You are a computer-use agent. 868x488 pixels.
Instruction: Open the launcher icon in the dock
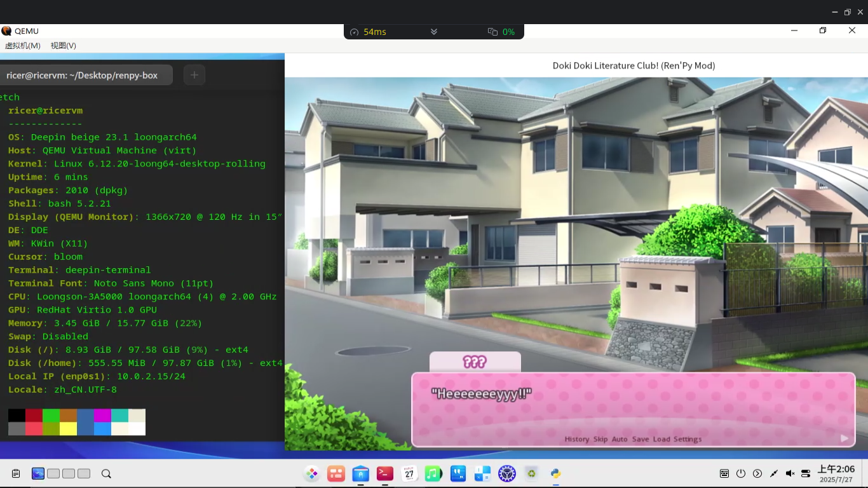tap(311, 473)
